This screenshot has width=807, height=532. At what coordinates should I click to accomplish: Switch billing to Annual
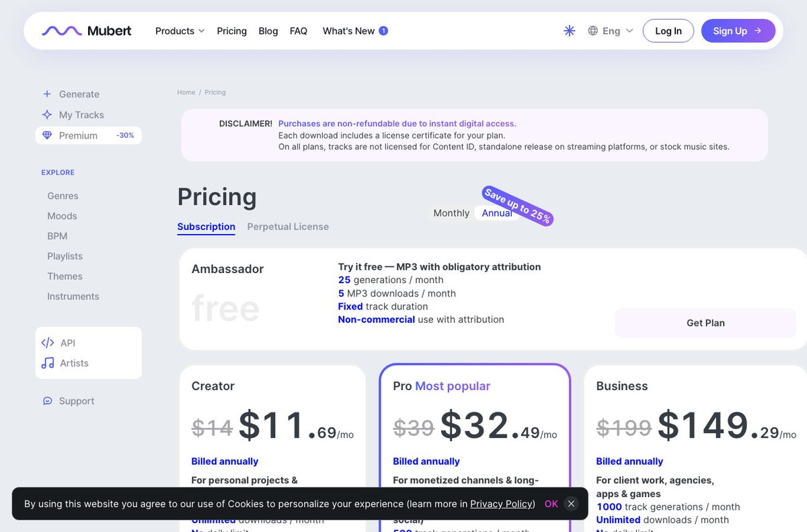pos(497,213)
